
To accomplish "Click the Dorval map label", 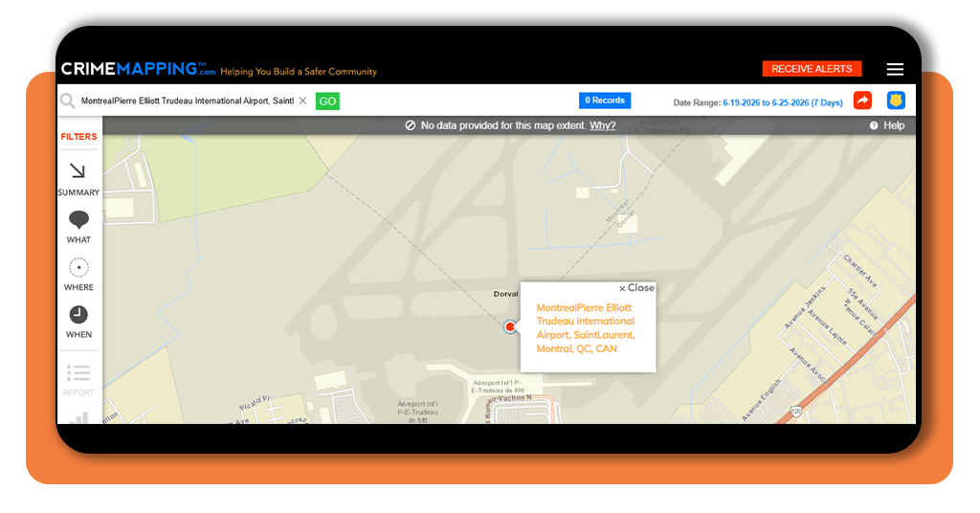I will pyautogui.click(x=505, y=294).
